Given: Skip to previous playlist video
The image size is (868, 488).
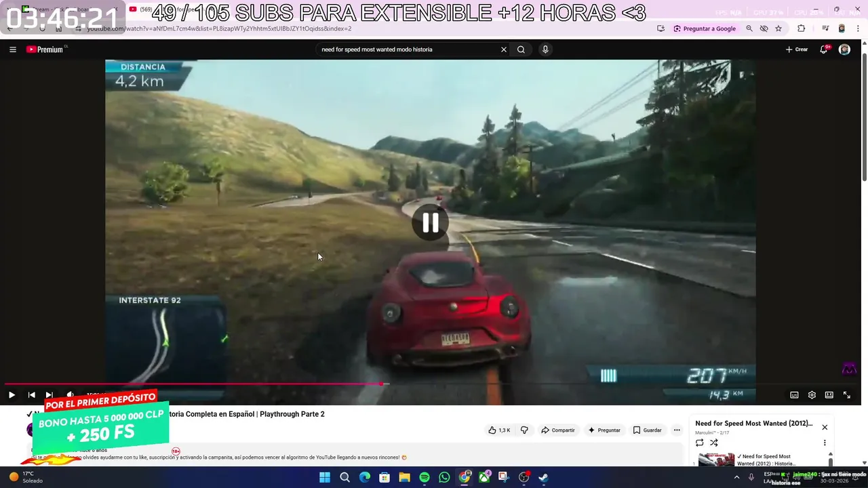Looking at the screenshot, I should pyautogui.click(x=31, y=395).
